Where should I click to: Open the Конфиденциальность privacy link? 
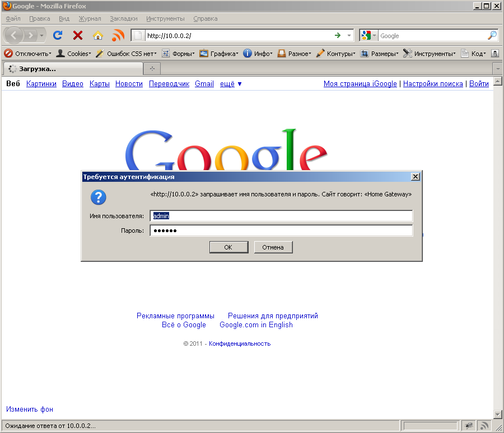point(240,343)
